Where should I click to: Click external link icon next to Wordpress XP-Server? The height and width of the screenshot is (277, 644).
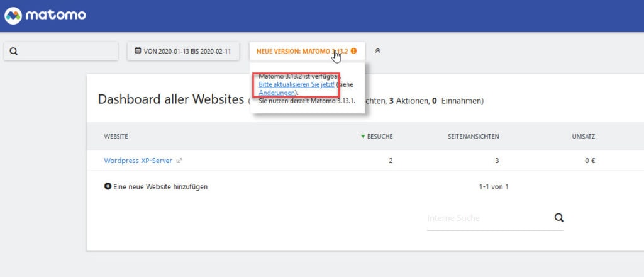click(x=179, y=161)
